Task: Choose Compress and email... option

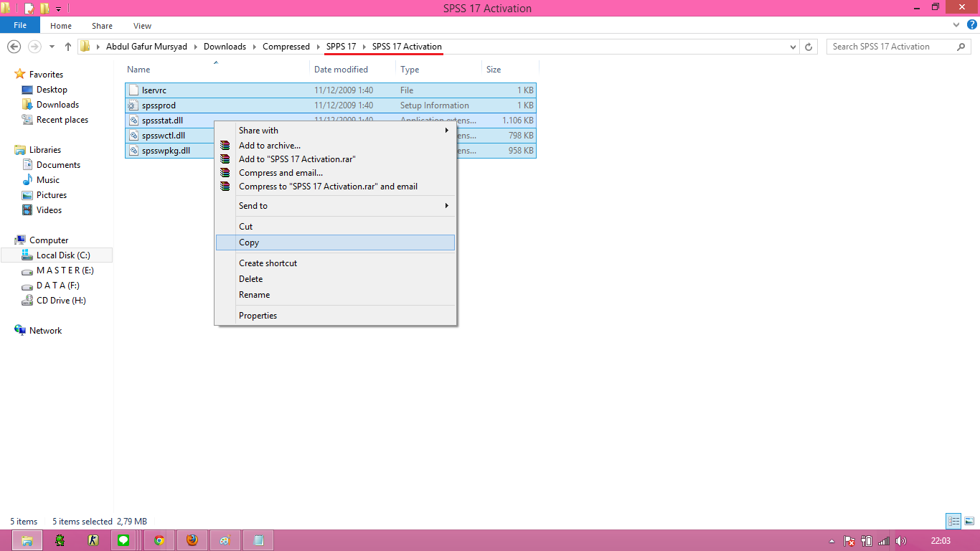Action: pyautogui.click(x=335, y=173)
